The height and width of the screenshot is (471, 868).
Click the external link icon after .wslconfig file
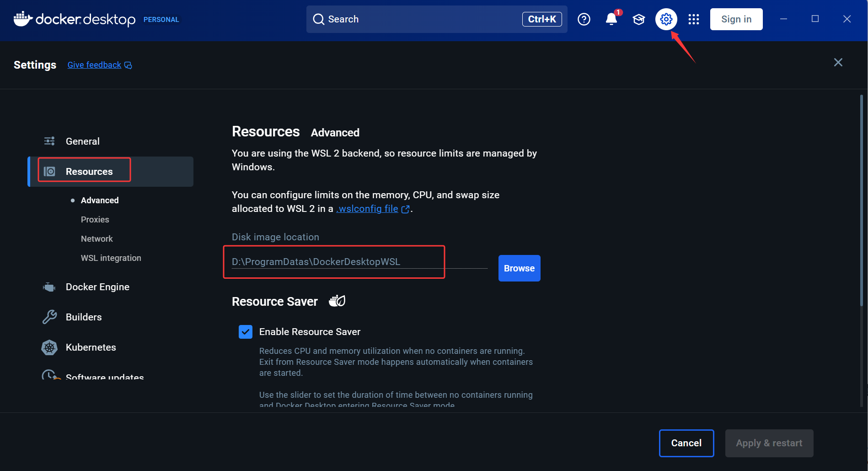pos(405,209)
